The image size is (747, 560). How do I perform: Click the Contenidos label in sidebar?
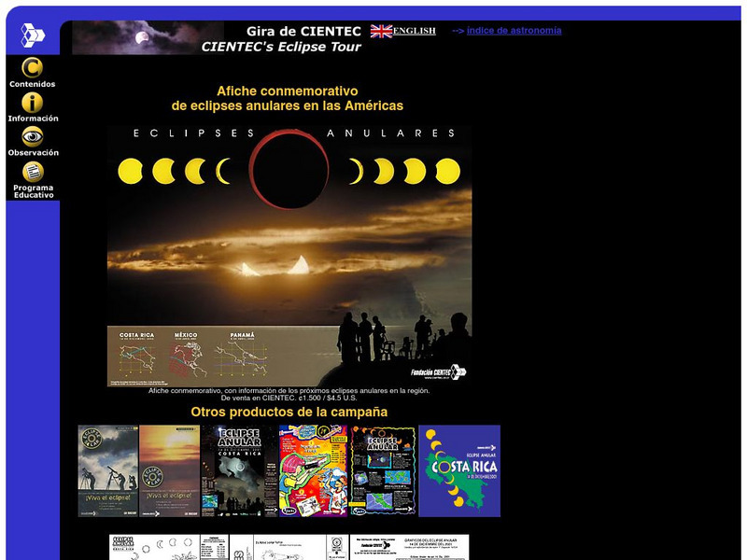33,84
